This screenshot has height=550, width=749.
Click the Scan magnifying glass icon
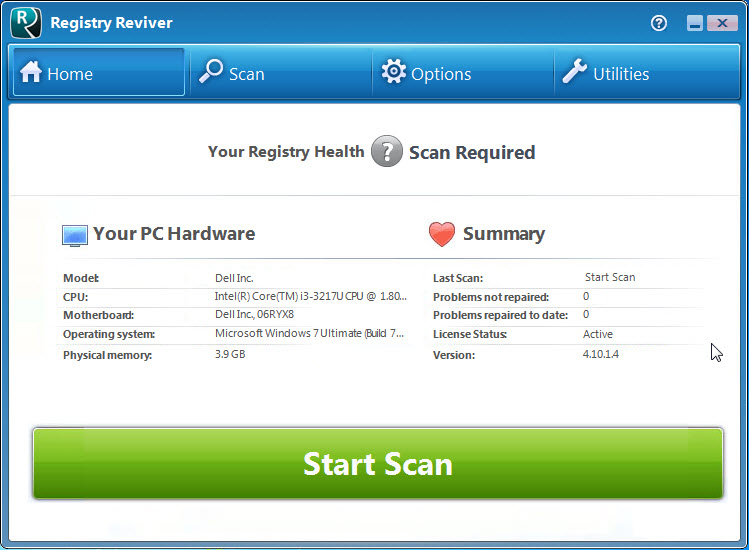pos(211,71)
